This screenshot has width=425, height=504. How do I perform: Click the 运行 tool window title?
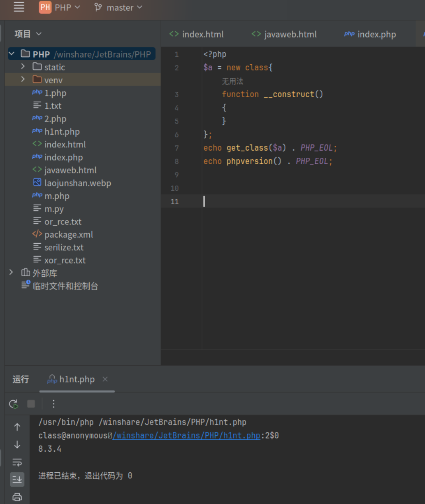tap(21, 379)
